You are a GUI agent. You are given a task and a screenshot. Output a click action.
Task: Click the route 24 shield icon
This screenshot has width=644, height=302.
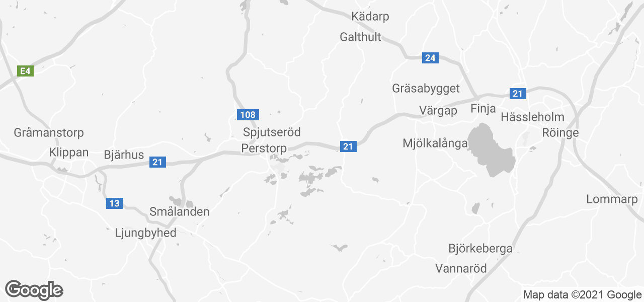pyautogui.click(x=430, y=58)
